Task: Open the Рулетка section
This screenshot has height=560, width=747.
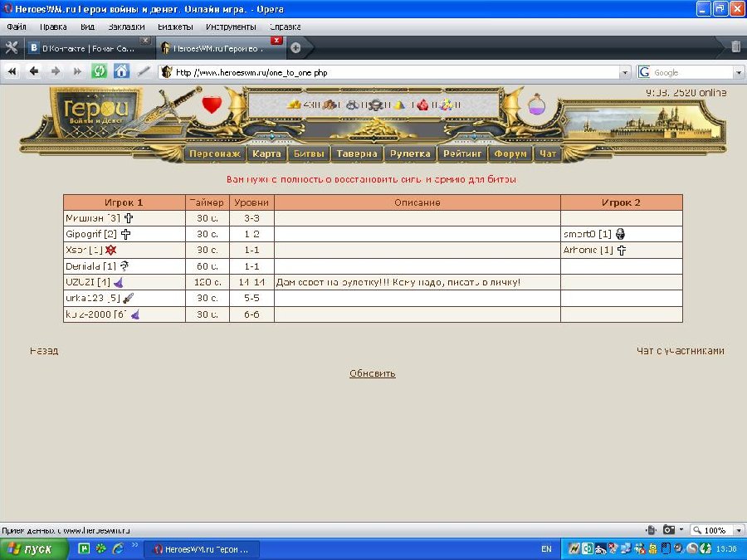Action: (x=410, y=153)
